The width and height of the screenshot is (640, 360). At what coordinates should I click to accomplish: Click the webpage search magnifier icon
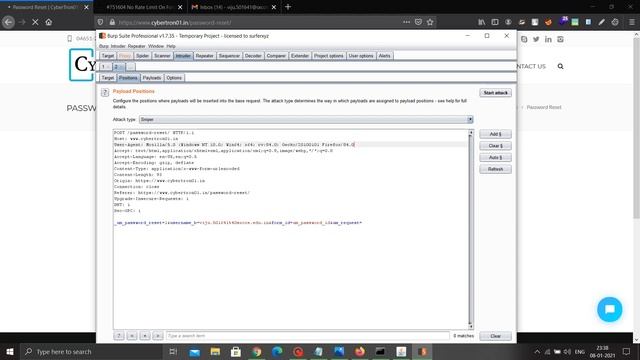[x=560, y=66]
